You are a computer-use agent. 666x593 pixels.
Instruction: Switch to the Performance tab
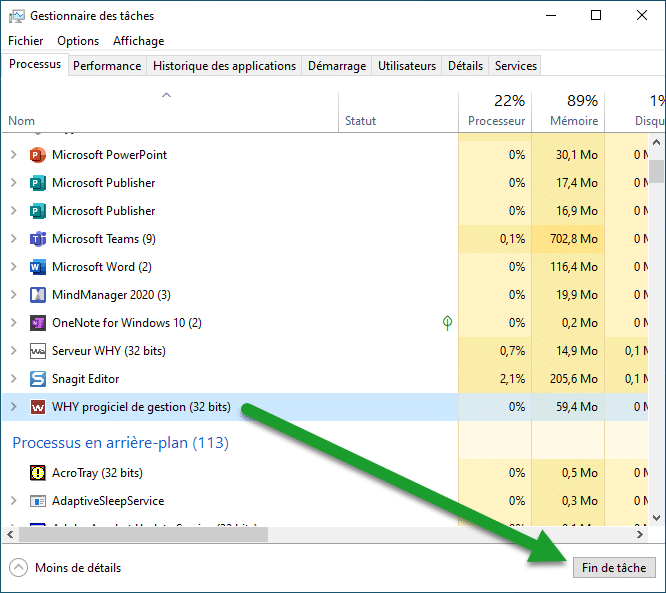coord(107,66)
